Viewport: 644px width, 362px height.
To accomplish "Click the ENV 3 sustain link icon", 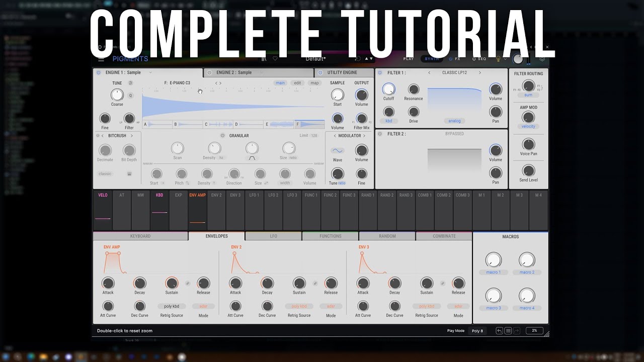I will pyautogui.click(x=443, y=284).
